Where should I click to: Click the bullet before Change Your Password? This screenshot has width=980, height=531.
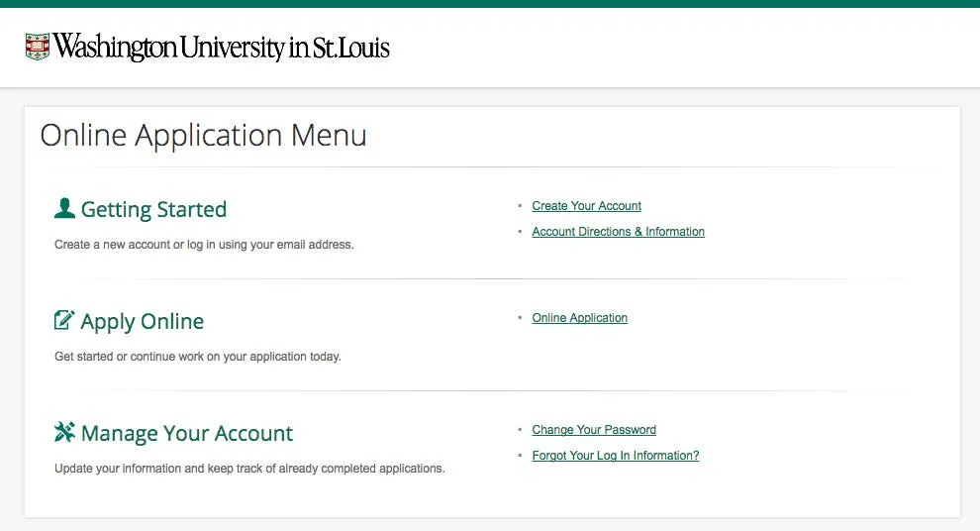click(x=520, y=430)
